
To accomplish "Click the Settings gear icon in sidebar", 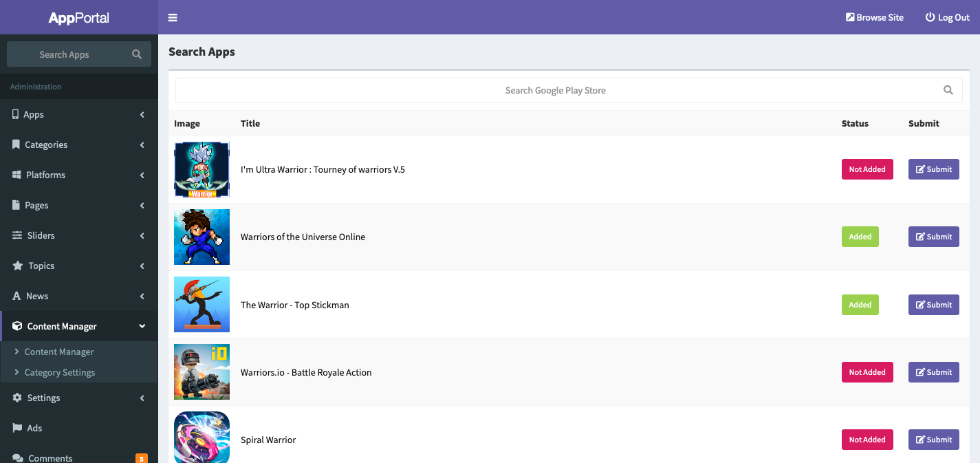I will [x=17, y=398].
